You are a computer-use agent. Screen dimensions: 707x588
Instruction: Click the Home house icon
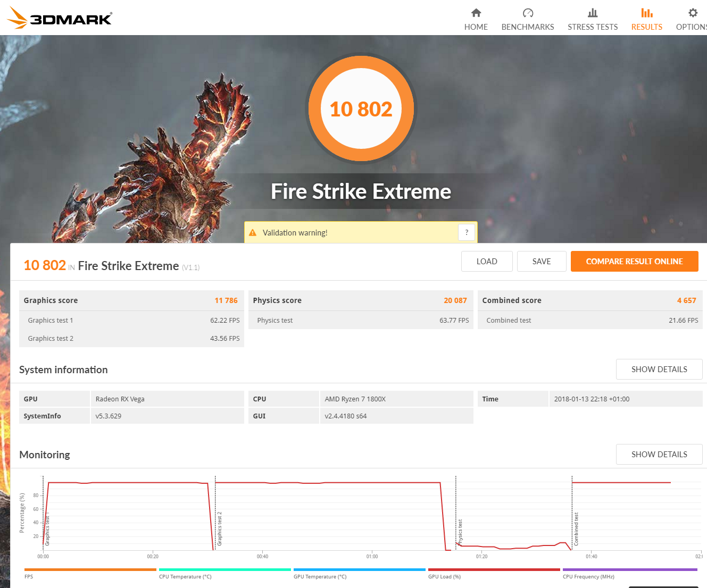(476, 13)
